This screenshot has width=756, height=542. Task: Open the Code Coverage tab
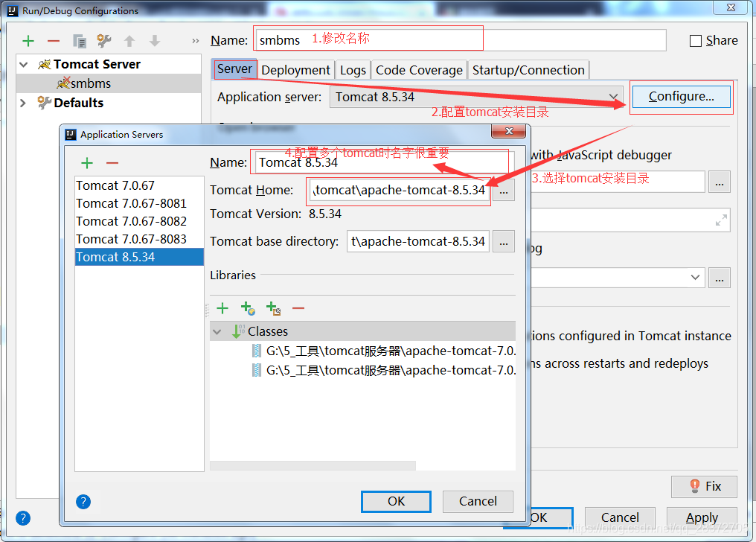click(x=419, y=71)
